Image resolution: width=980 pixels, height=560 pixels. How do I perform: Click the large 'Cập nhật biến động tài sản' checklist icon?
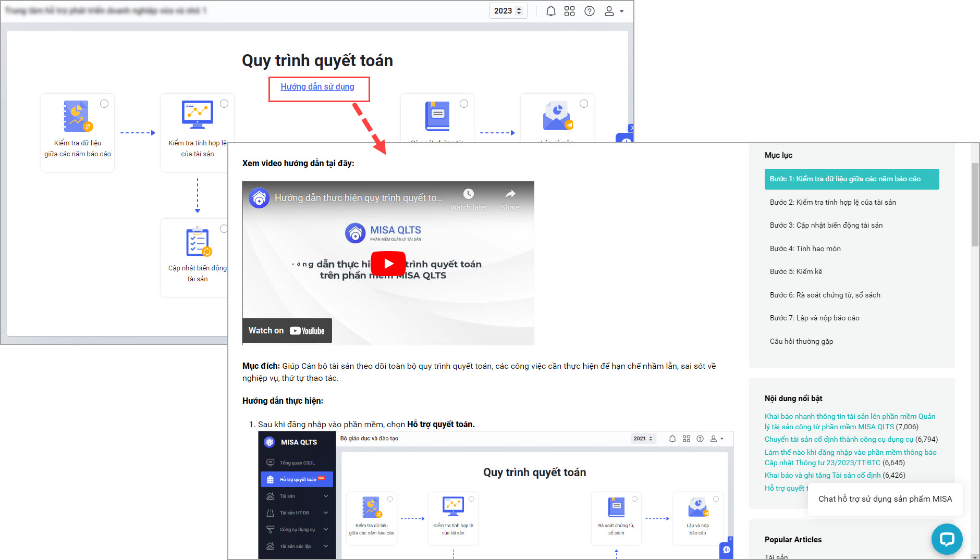tap(199, 242)
